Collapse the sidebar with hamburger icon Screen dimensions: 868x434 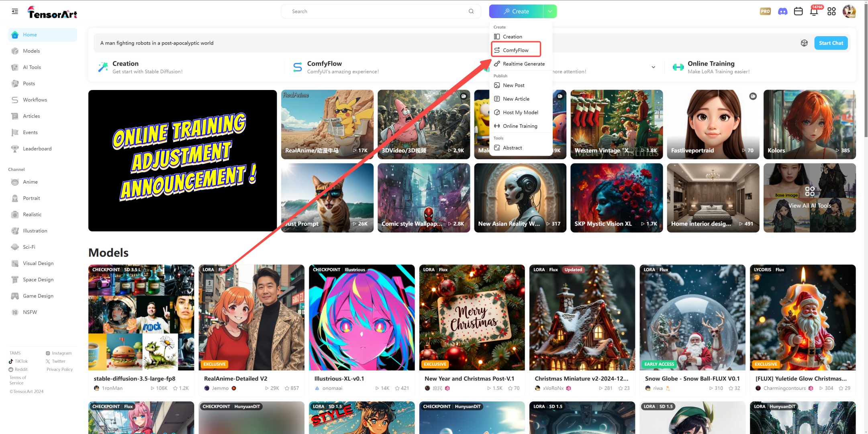click(x=15, y=11)
